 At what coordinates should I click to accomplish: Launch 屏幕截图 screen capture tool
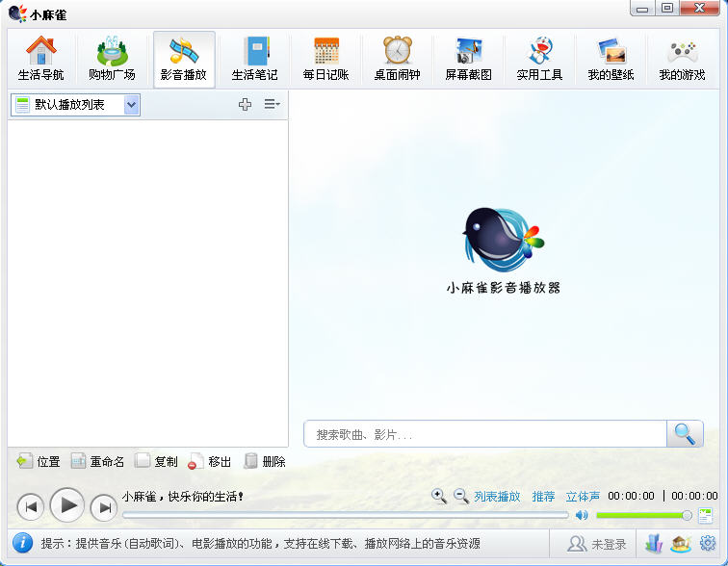(x=468, y=59)
